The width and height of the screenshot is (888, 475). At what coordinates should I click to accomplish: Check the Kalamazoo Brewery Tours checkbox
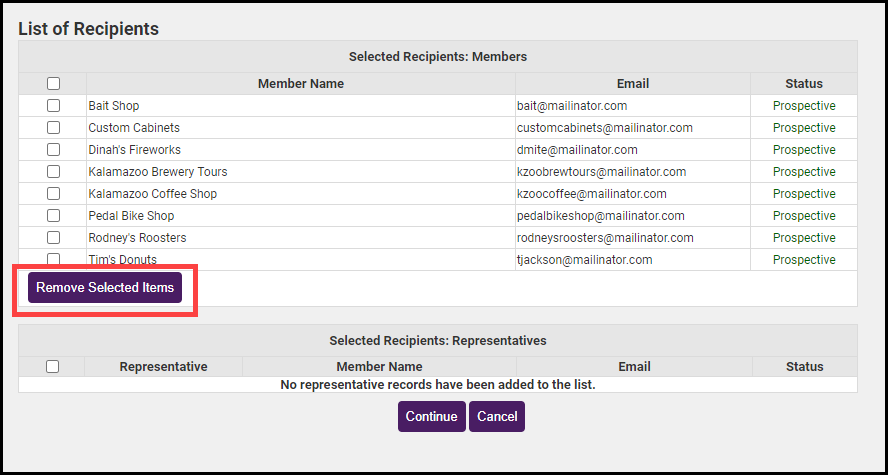pyautogui.click(x=53, y=172)
